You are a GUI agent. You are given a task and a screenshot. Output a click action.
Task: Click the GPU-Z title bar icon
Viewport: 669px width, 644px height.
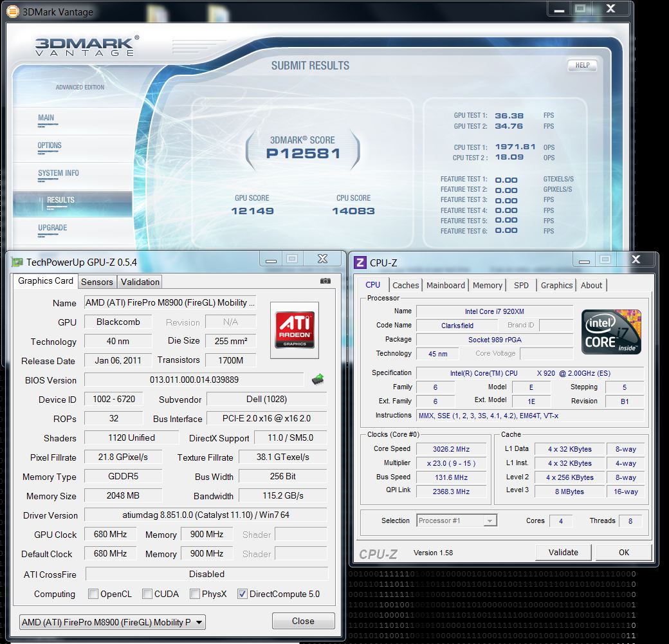[x=17, y=262]
